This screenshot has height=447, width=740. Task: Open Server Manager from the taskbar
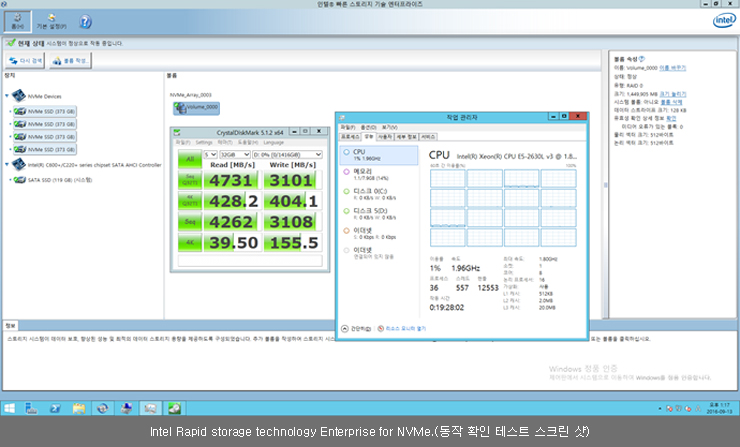31,408
